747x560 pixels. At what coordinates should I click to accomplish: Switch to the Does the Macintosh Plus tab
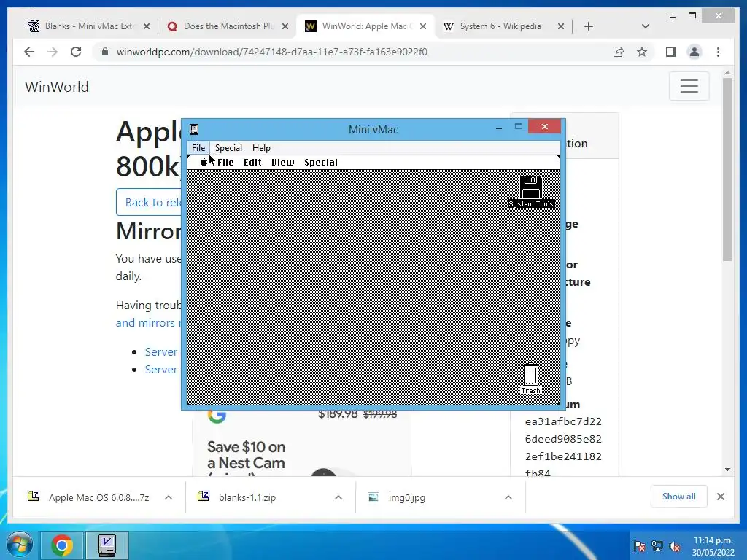point(228,26)
